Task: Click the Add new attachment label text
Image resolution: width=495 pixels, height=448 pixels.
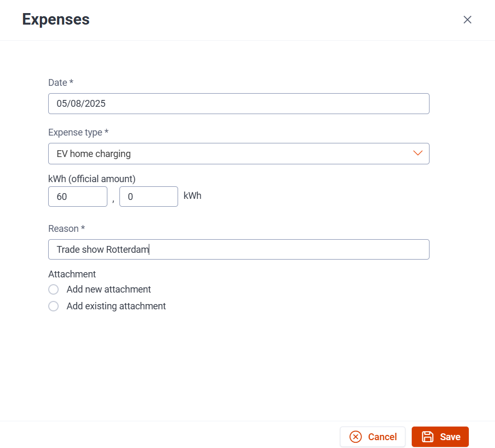Action: point(108,289)
